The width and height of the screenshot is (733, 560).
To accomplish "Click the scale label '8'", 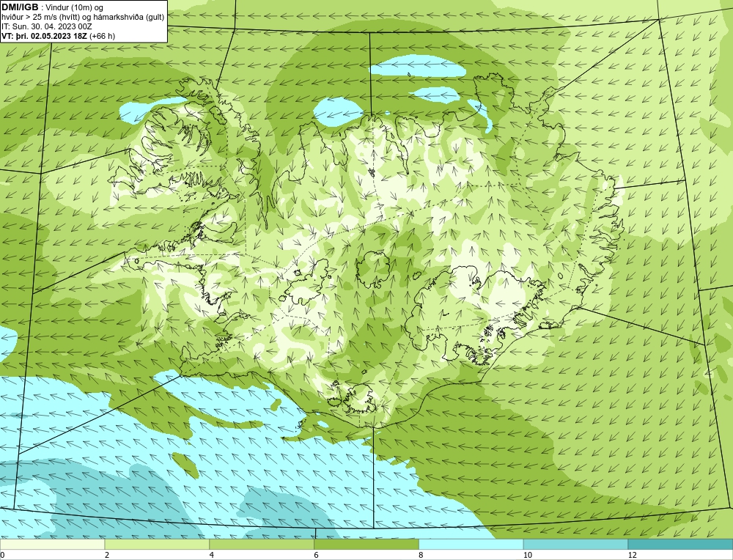I will coord(421,555).
